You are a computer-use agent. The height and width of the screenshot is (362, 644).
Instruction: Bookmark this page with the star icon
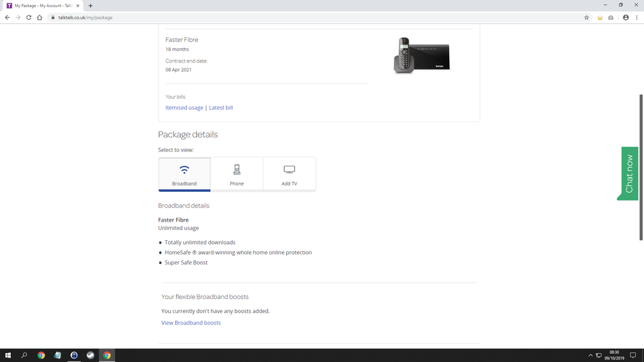587,17
